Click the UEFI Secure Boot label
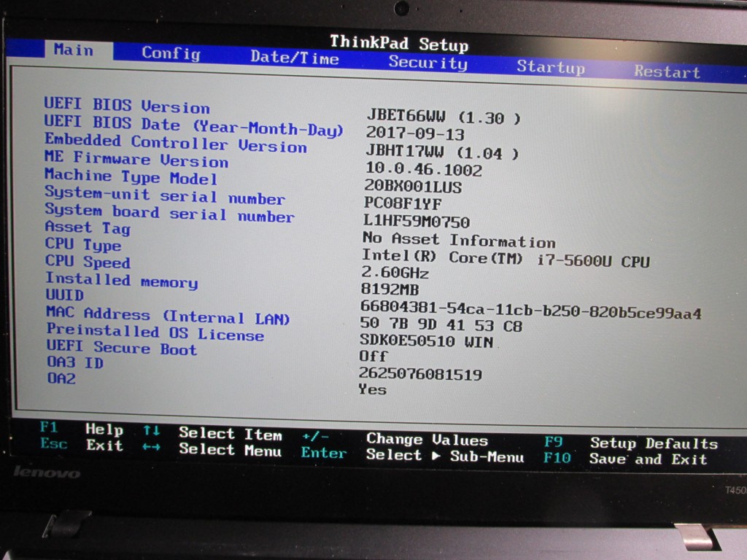Image resolution: width=747 pixels, height=560 pixels. tap(122, 348)
